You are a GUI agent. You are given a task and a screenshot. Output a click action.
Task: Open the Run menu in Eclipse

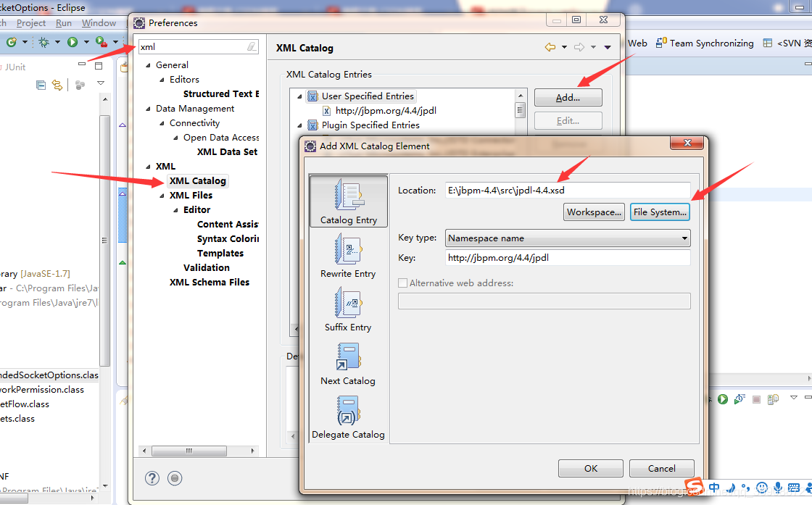(64, 22)
